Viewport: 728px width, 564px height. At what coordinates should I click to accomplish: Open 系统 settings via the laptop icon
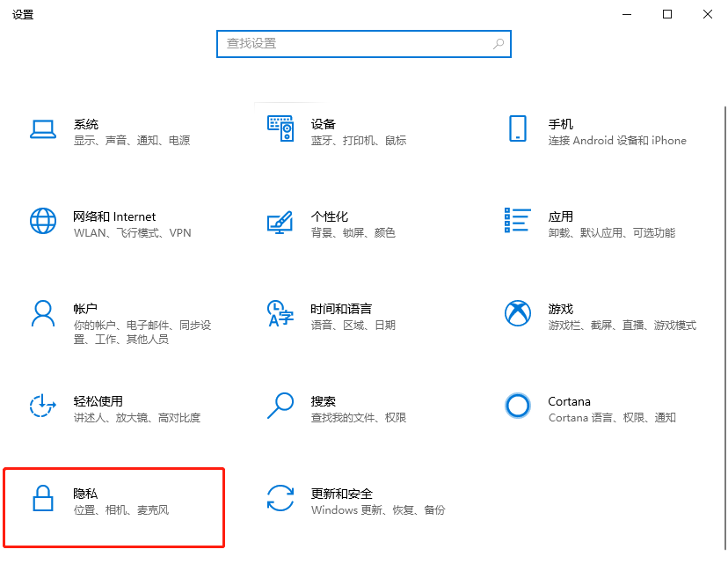pos(43,130)
